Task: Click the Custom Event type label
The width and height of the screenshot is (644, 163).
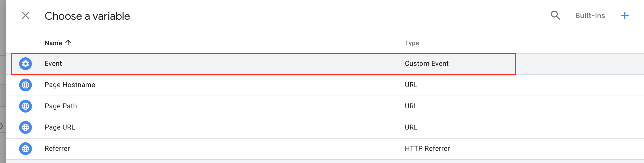Action: pyautogui.click(x=426, y=63)
